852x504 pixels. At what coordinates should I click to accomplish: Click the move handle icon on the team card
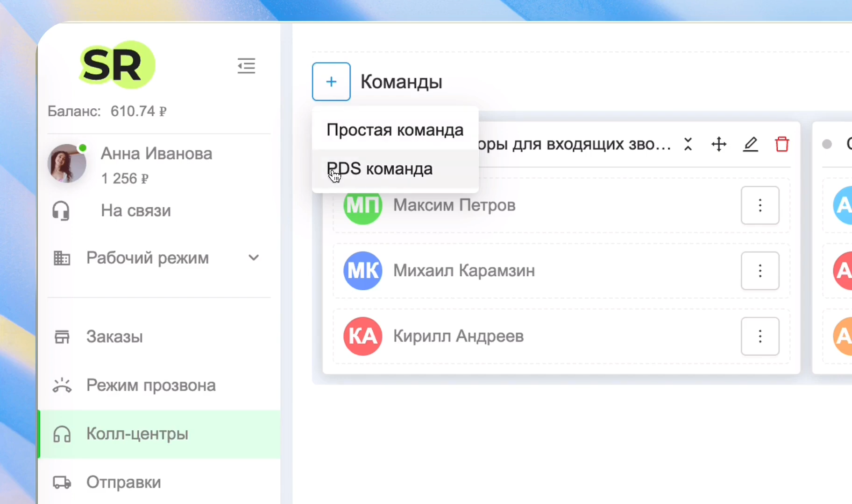(x=719, y=144)
